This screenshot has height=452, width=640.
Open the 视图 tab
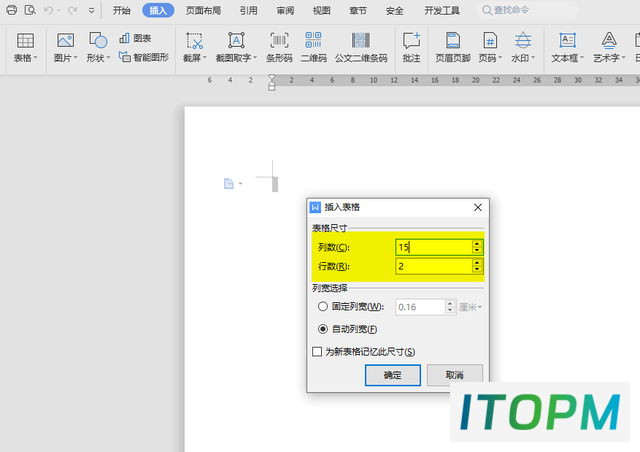321,11
